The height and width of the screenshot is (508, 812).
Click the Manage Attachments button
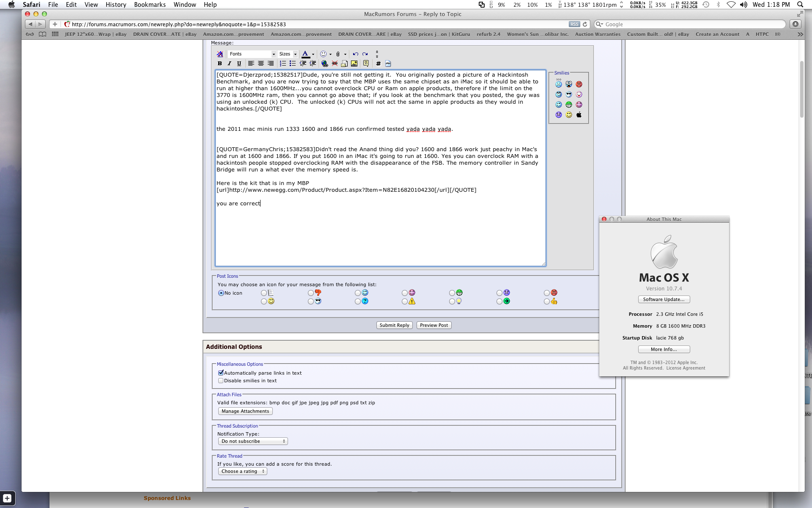click(245, 411)
